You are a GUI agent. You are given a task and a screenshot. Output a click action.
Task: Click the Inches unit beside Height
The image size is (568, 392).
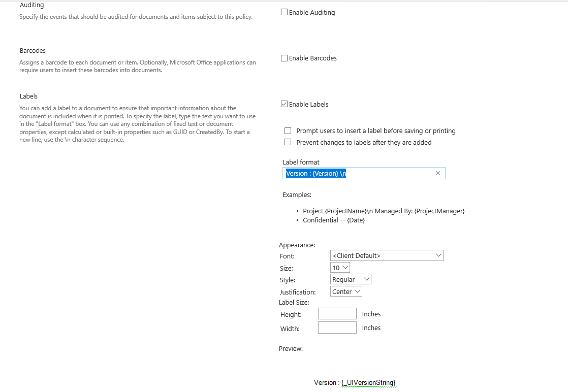pyautogui.click(x=371, y=314)
